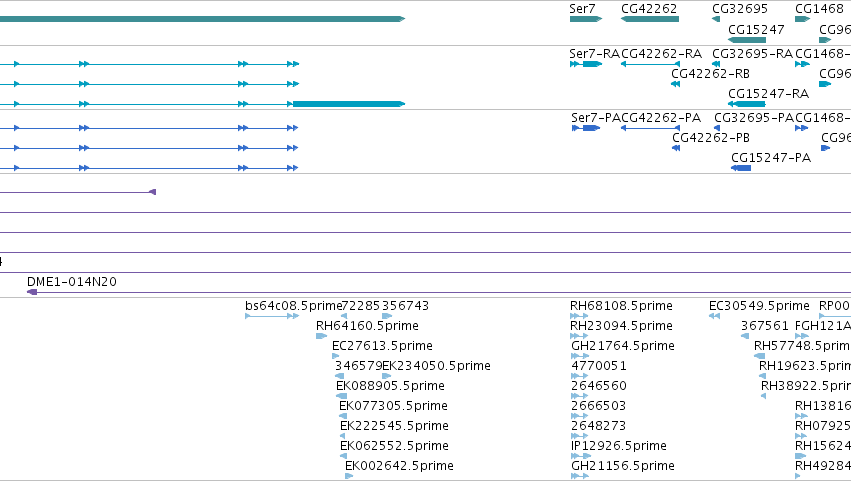This screenshot has width=851, height=481.
Task: Click the 346579 EST label
Action: pos(358,366)
